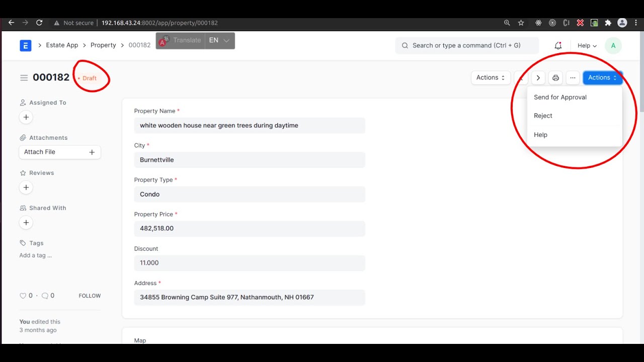The height and width of the screenshot is (362, 644).
Task: Open the browser extensions puzzle icon
Action: click(x=608, y=23)
